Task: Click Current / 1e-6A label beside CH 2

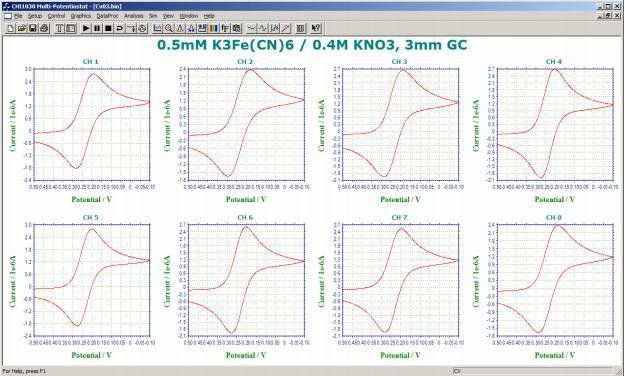Action: click(x=167, y=125)
